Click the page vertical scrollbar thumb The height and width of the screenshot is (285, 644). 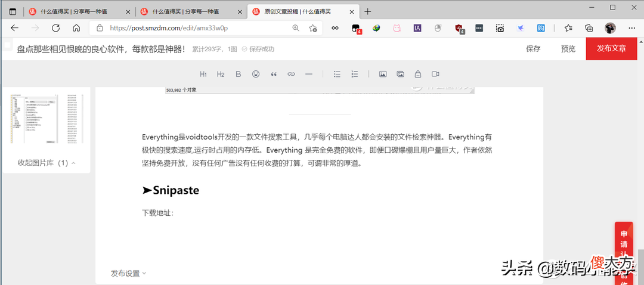point(640,266)
